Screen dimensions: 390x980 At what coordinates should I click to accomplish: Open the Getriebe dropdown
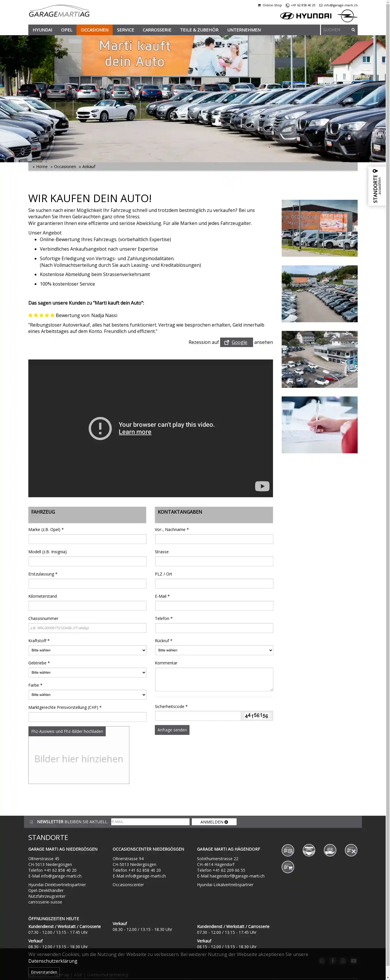tap(87, 672)
